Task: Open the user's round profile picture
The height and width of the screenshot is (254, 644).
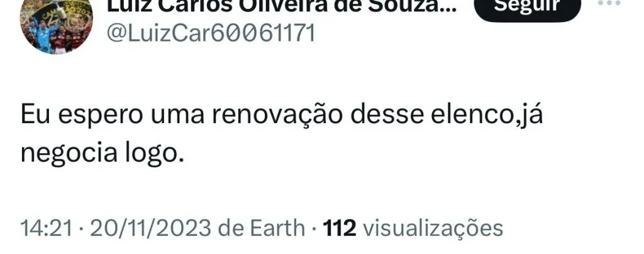Action: point(56,24)
